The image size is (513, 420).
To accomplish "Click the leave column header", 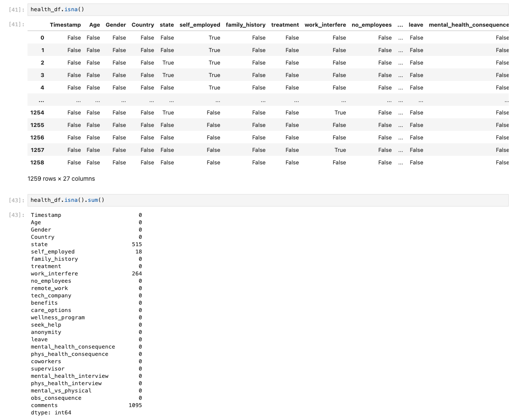I will 416,25.
